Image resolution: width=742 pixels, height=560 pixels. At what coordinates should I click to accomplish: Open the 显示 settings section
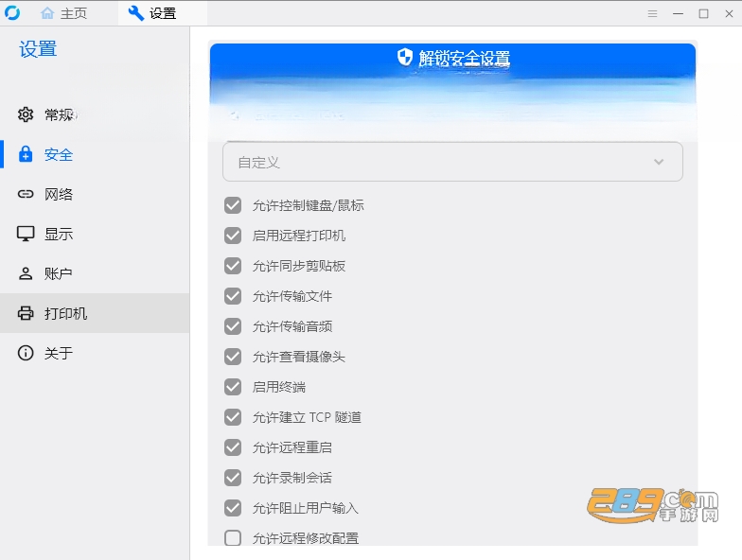(x=95, y=234)
